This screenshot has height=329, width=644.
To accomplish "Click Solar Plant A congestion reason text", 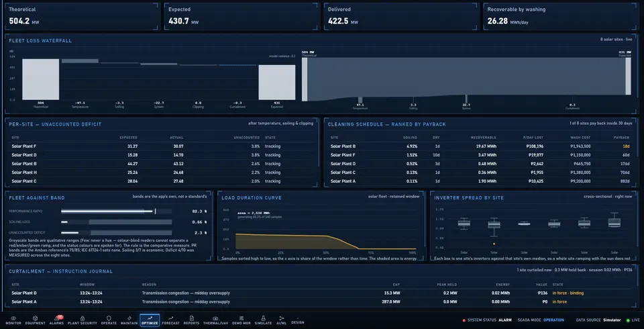I will [x=186, y=302].
